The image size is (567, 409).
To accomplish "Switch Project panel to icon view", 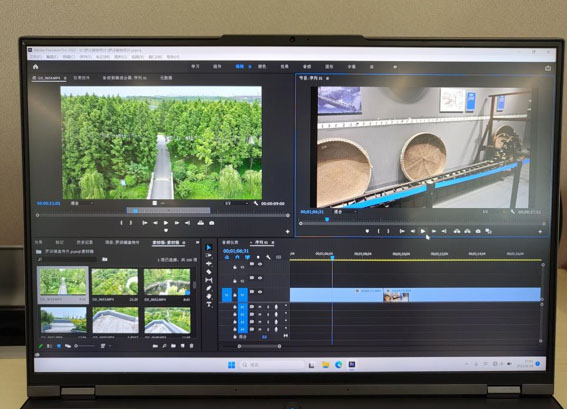I will (x=59, y=346).
